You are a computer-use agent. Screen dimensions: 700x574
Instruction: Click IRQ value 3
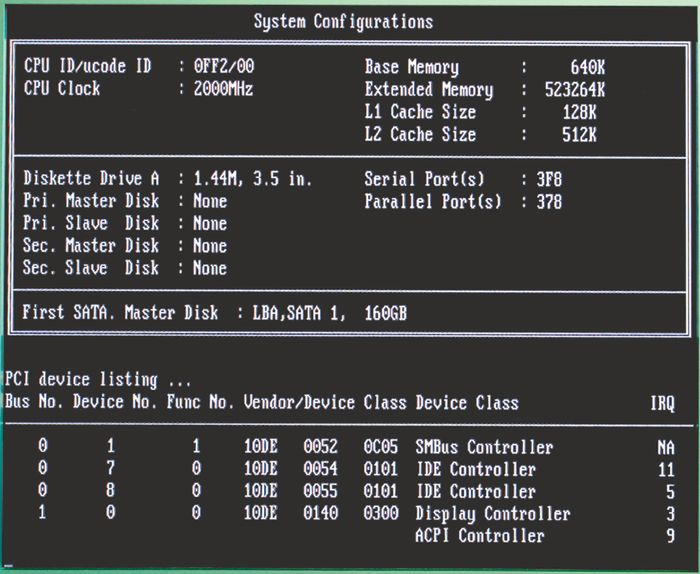pyautogui.click(x=671, y=515)
